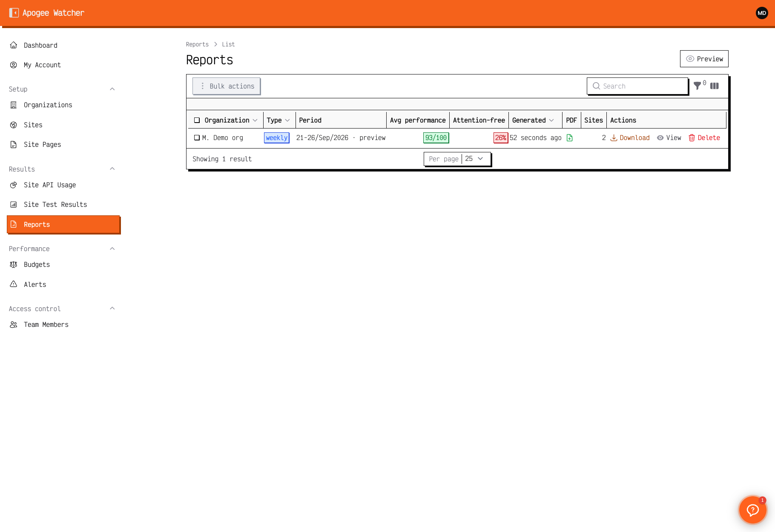Click the Budgets scale icon
This screenshot has width=775, height=532.
coord(14,265)
